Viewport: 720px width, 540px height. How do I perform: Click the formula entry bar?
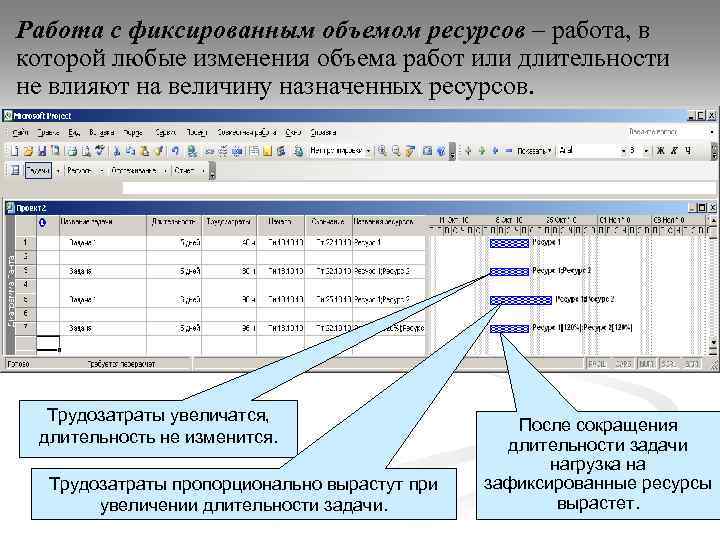click(419, 187)
